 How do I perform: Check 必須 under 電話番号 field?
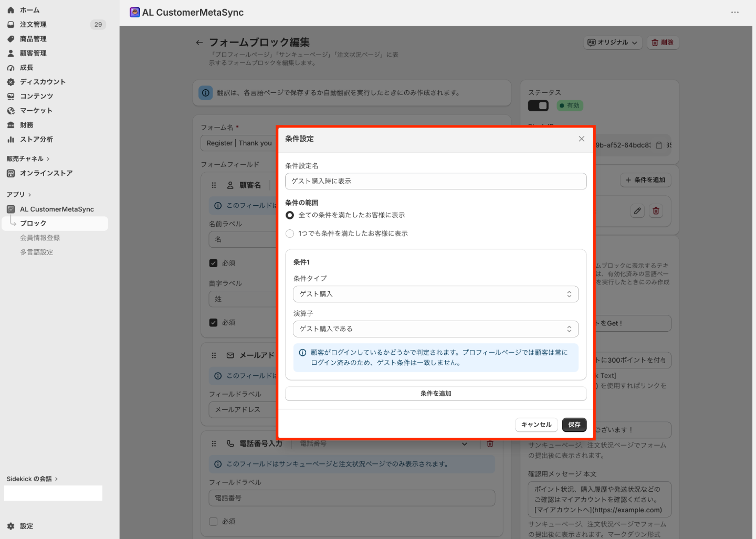(213, 522)
